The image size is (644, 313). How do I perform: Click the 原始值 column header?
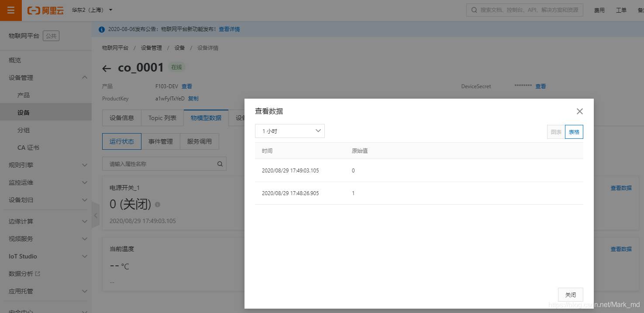click(360, 151)
